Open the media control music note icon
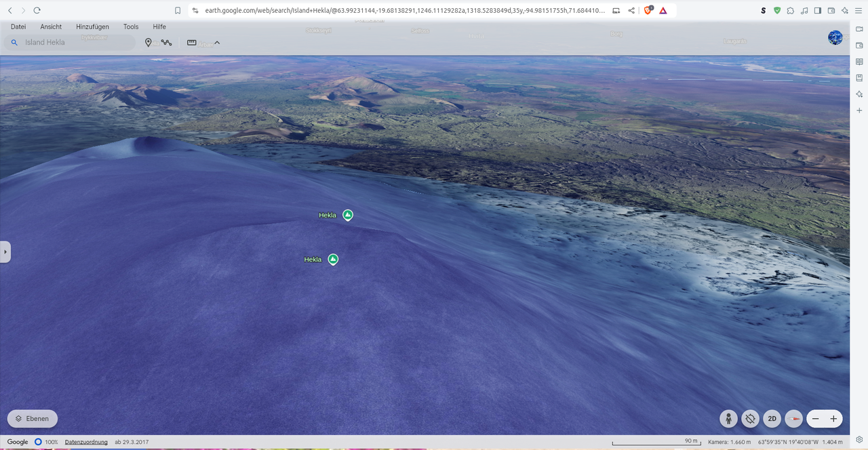Image resolution: width=868 pixels, height=450 pixels. click(x=804, y=10)
